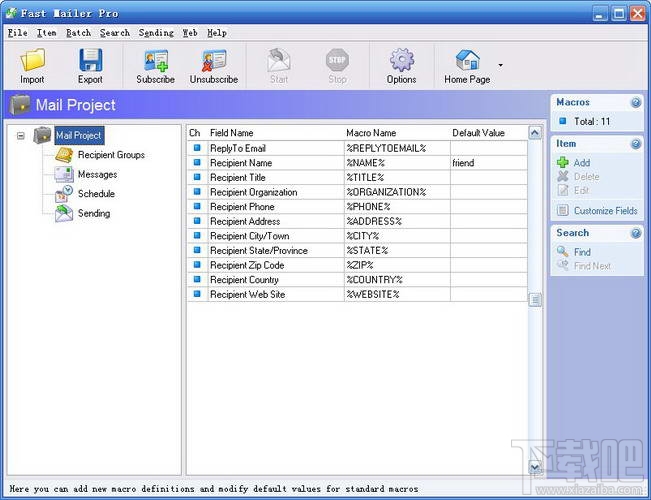Collapse the Macros side panel

(635, 102)
